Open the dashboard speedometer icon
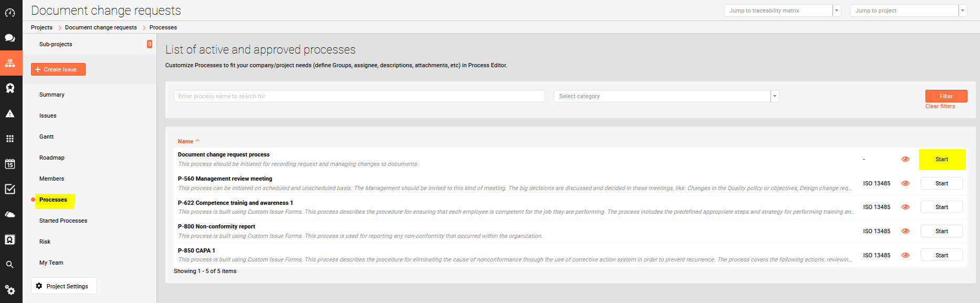 (x=10, y=13)
